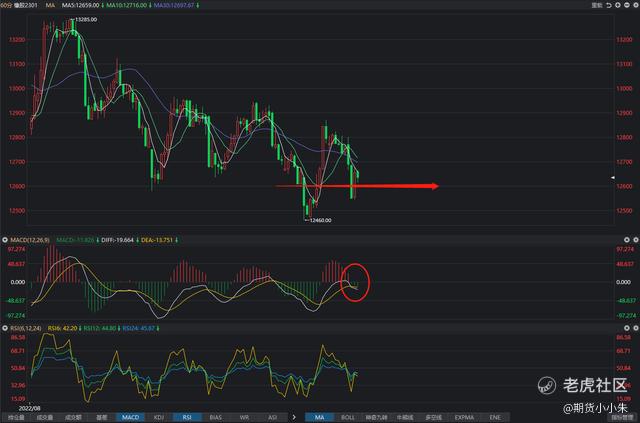
Task: Click the rightmost circular icon in the top bar
Action: click(x=635, y=5)
